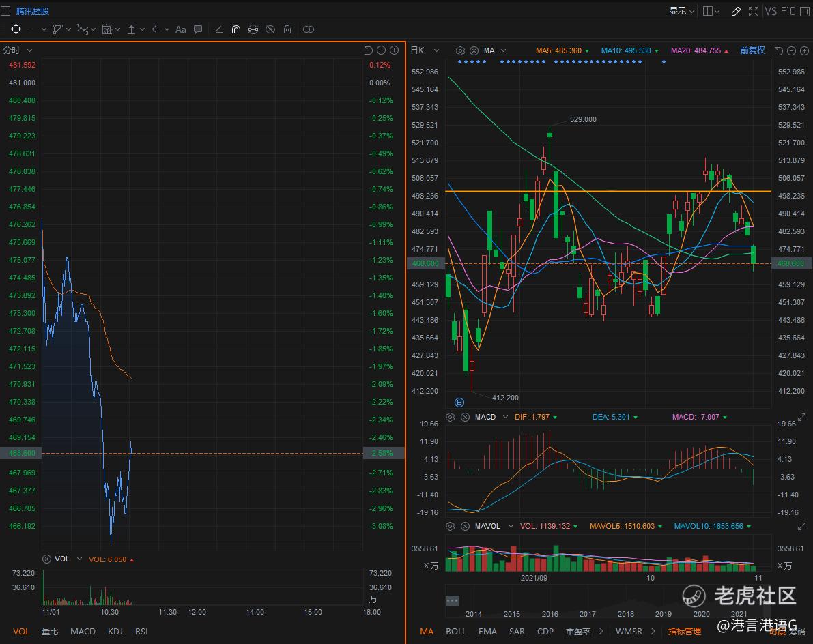The image size is (813, 644).
Task: Open the 显示 display dropdown
Action: tap(681, 11)
